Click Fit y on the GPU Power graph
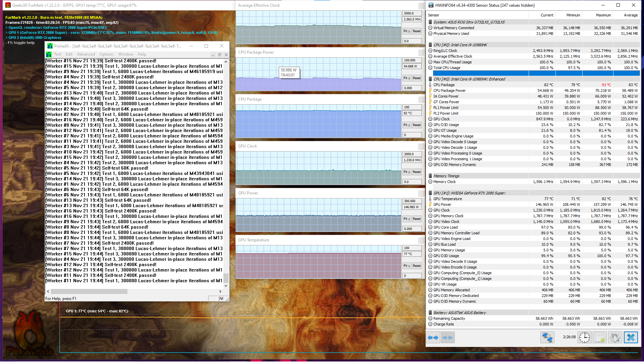Image resolution: width=644 pixels, height=362 pixels. 407,219
